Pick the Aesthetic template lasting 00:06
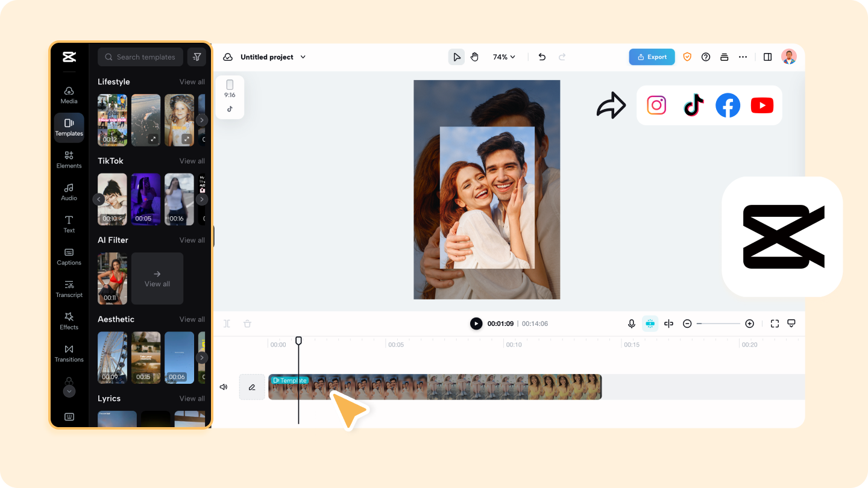Viewport: 868px width, 488px height. [x=180, y=358]
